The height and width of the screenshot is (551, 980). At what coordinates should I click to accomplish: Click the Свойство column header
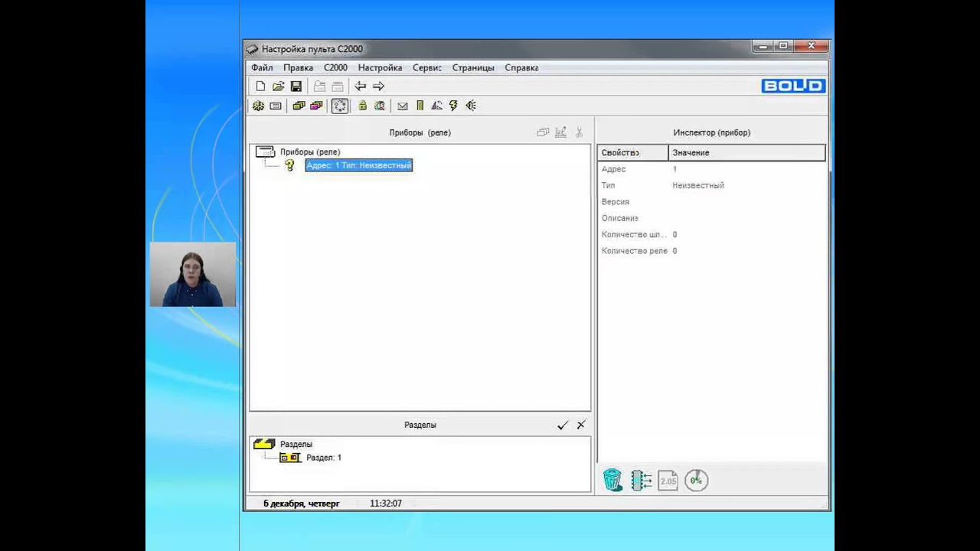[633, 152]
